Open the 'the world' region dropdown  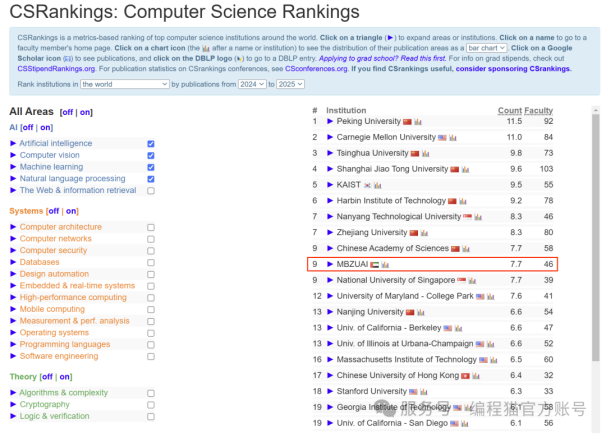(x=123, y=85)
